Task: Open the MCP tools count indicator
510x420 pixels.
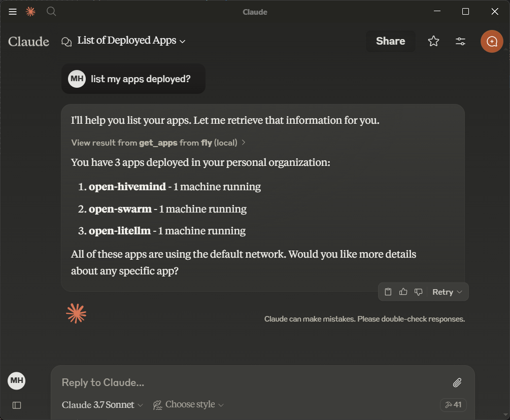Action: click(453, 405)
